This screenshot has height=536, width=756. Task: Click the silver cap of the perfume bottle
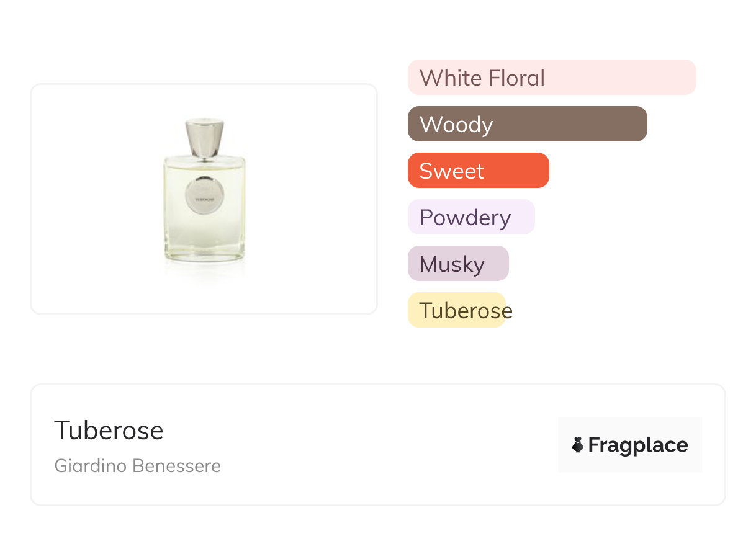tap(204, 138)
